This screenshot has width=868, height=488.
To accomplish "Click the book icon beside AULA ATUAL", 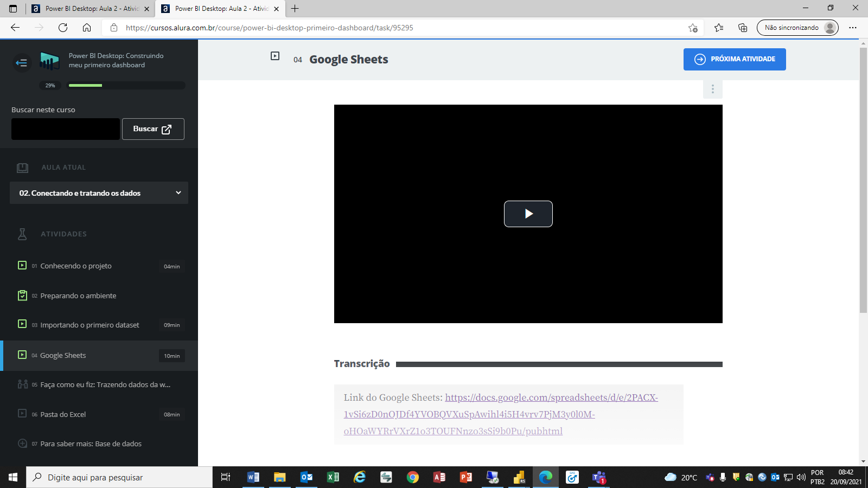I will (x=22, y=168).
